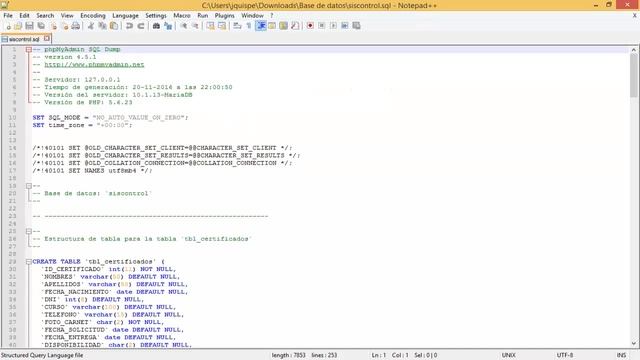Viewport: 640px width, 360px height.
Task: Open the Plugins menu
Action: [224, 16]
